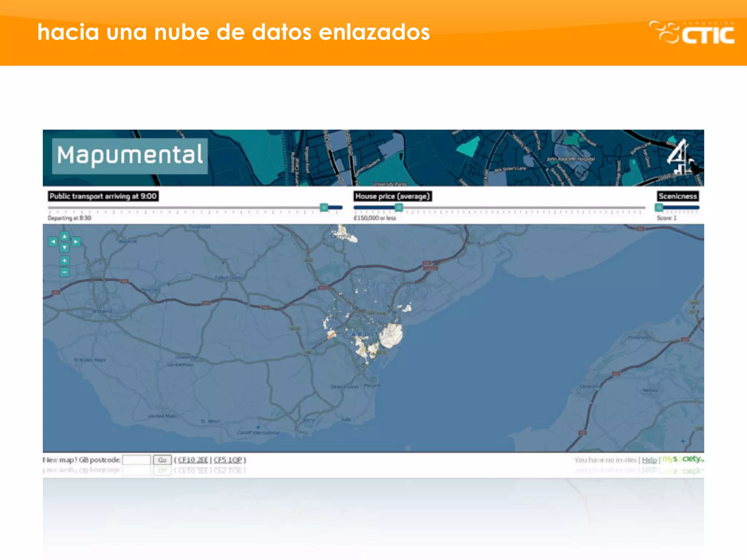Pan the map up with arrow button
Viewport: 747px width, 560px height.
(x=65, y=236)
